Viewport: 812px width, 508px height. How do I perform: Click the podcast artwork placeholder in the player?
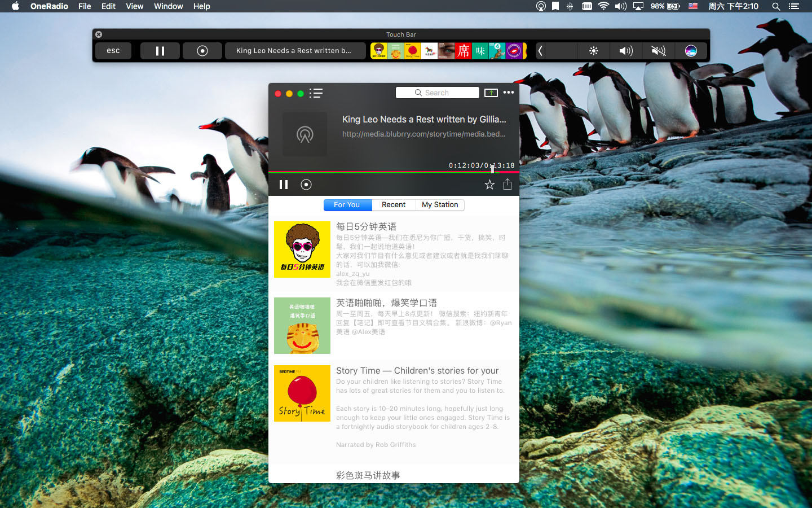coord(304,134)
